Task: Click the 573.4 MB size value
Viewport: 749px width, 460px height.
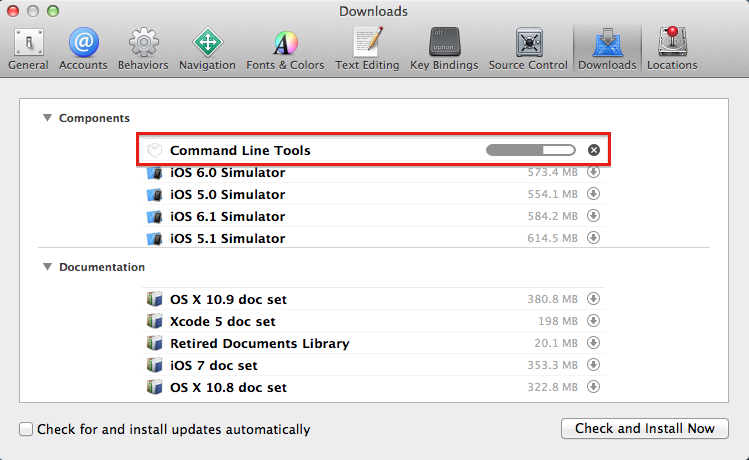Action: tap(553, 172)
